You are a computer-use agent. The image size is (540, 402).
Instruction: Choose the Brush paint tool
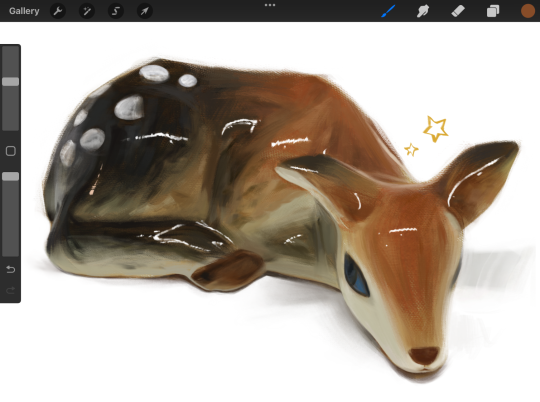pos(388,11)
